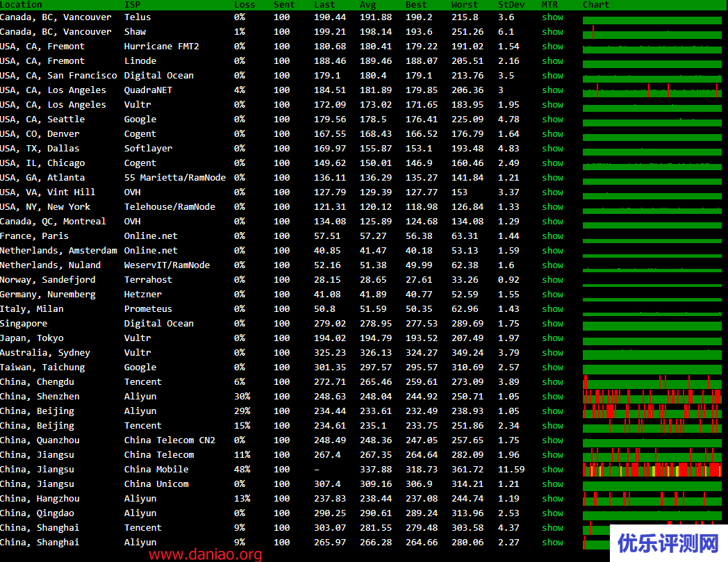
Task: Click show for Sandefjord Terrahost
Action: coord(552,279)
